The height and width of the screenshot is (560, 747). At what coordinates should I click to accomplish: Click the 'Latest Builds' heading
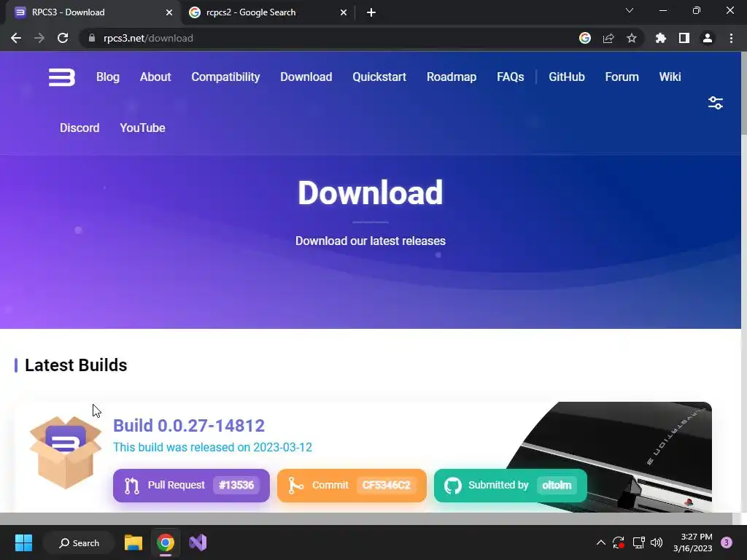(x=76, y=365)
